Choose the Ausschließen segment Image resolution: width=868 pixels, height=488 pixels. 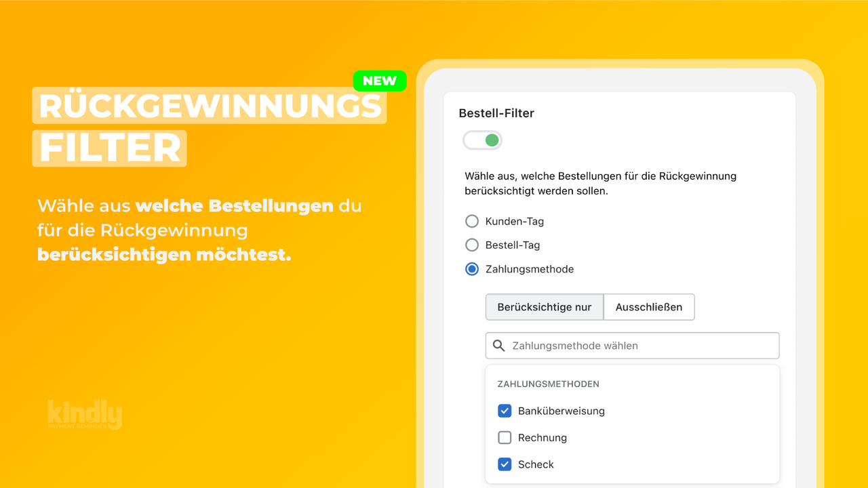click(x=649, y=307)
